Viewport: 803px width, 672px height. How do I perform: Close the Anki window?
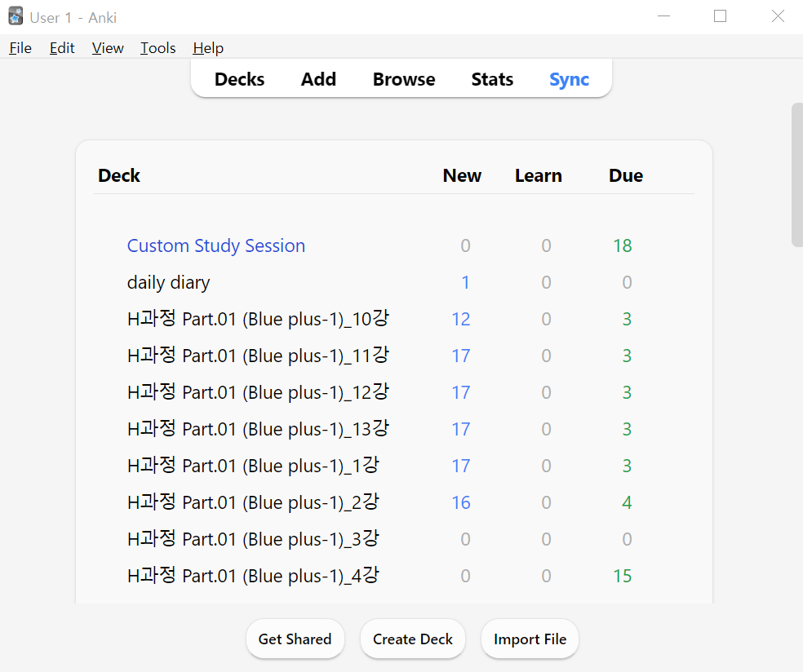[778, 16]
